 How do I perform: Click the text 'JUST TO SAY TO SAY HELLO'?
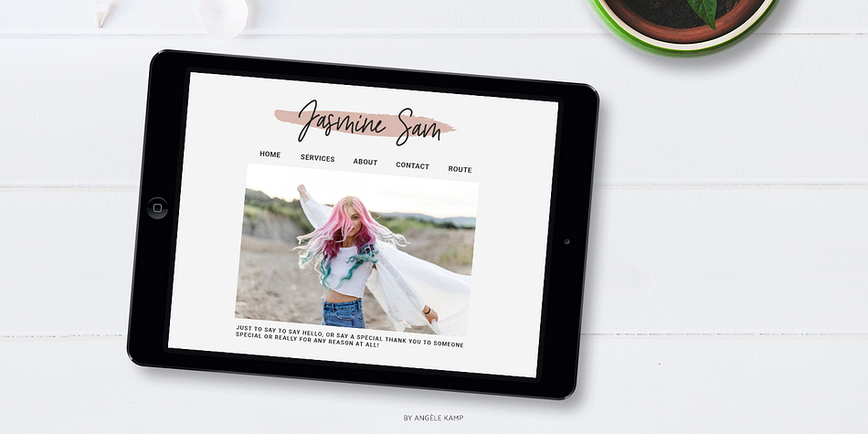click(x=280, y=331)
